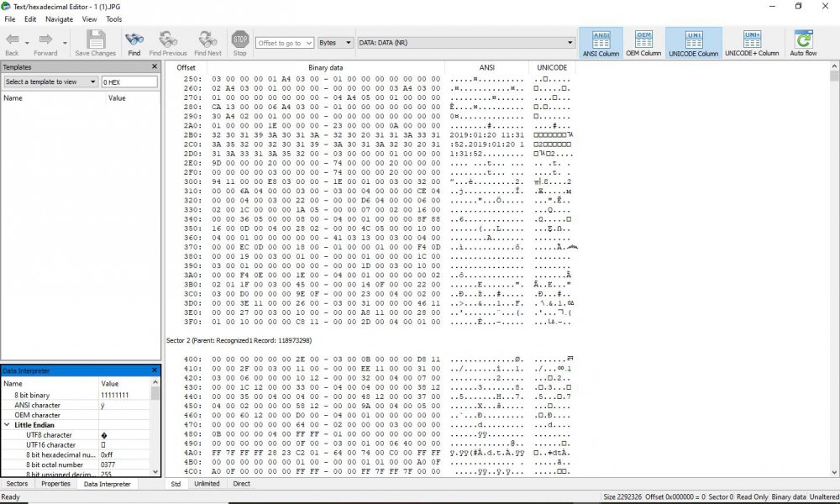Image resolution: width=840 pixels, height=504 pixels.
Task: Switch to the Data Interpreter tab
Action: (108, 484)
